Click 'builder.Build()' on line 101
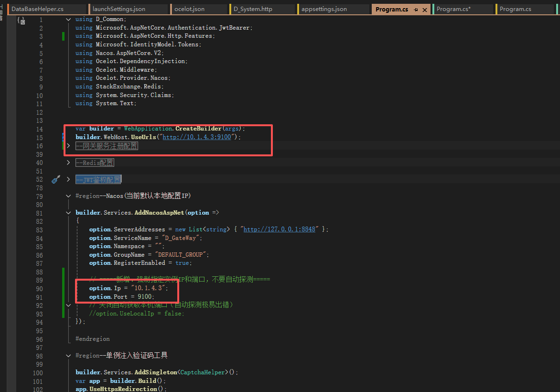 [136, 381]
